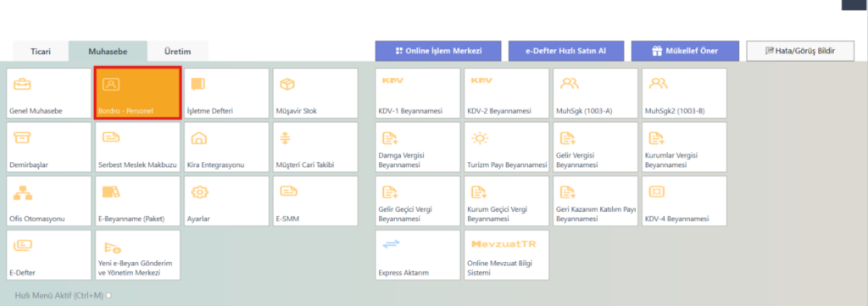Open the KDV-1 Beyannamesi tile
This screenshot has width=868, height=306.
pyautogui.click(x=418, y=93)
